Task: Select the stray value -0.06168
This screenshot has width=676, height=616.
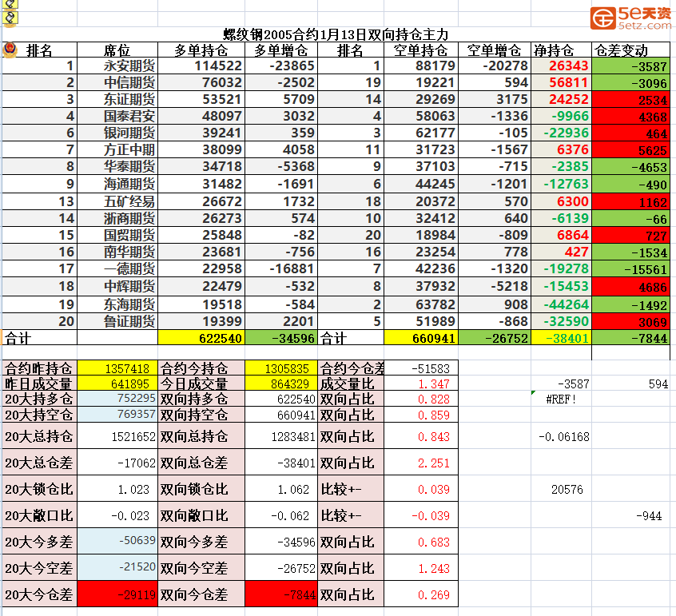Action: tap(561, 436)
